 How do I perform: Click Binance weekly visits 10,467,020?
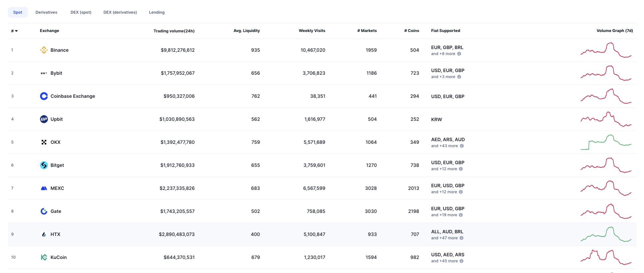pyautogui.click(x=313, y=50)
